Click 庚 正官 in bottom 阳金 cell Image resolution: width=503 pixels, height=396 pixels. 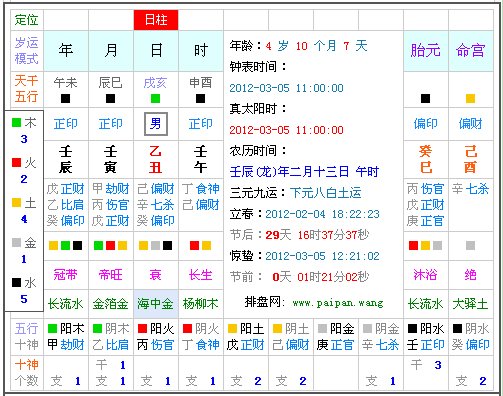coord(335,345)
